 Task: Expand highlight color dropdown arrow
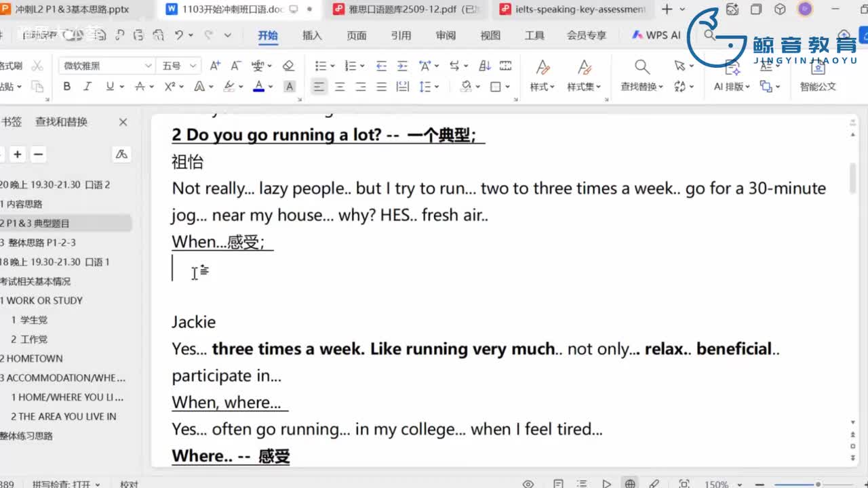[240, 87]
